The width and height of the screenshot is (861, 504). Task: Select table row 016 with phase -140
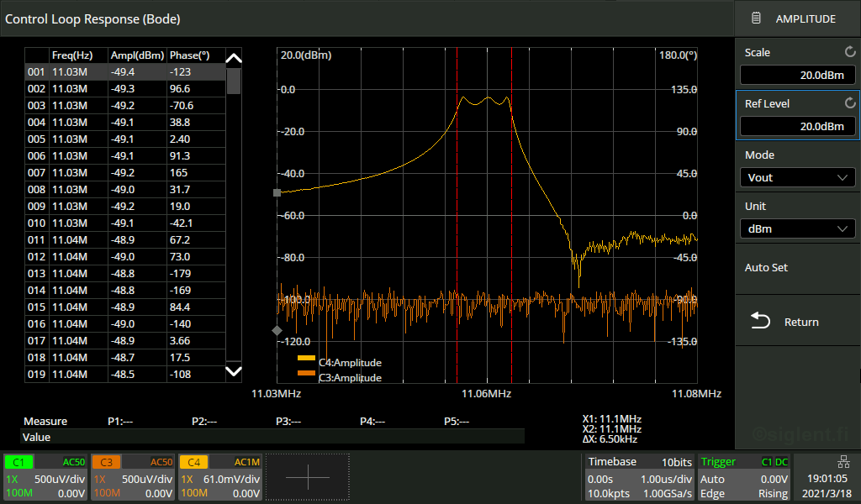(x=125, y=324)
